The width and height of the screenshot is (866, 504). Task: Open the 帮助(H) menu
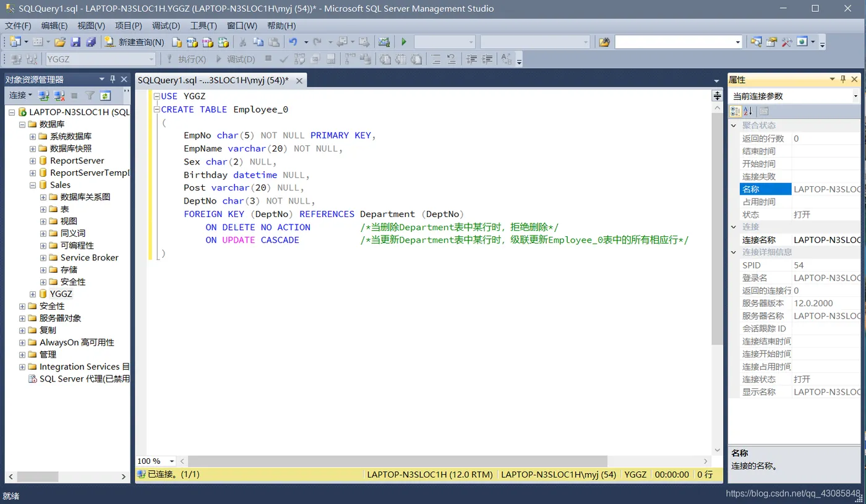coord(281,25)
